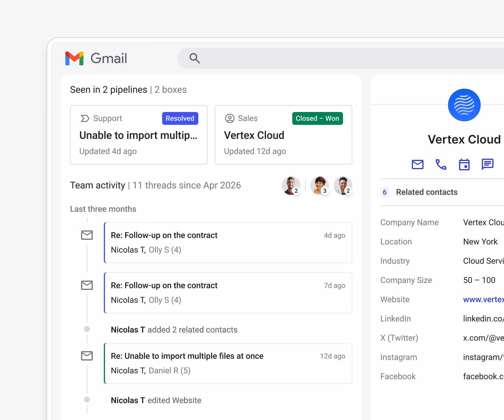The width and height of the screenshot is (504, 420).
Task: Click 'Updated 12d ago' in Sales box
Action: pyautogui.click(x=255, y=151)
